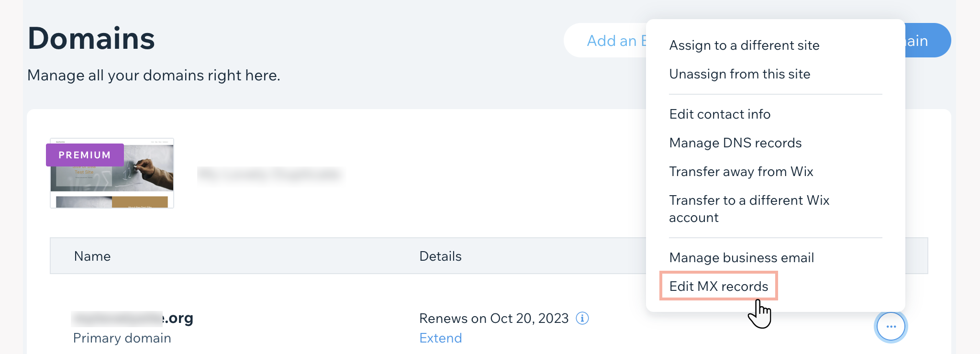Open the three-dot domain actions button

pyautogui.click(x=891, y=327)
